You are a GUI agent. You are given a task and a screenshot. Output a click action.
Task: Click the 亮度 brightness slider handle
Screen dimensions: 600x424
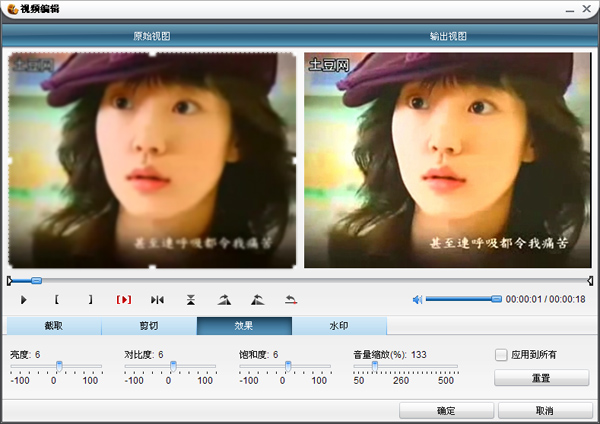pyautogui.click(x=59, y=366)
